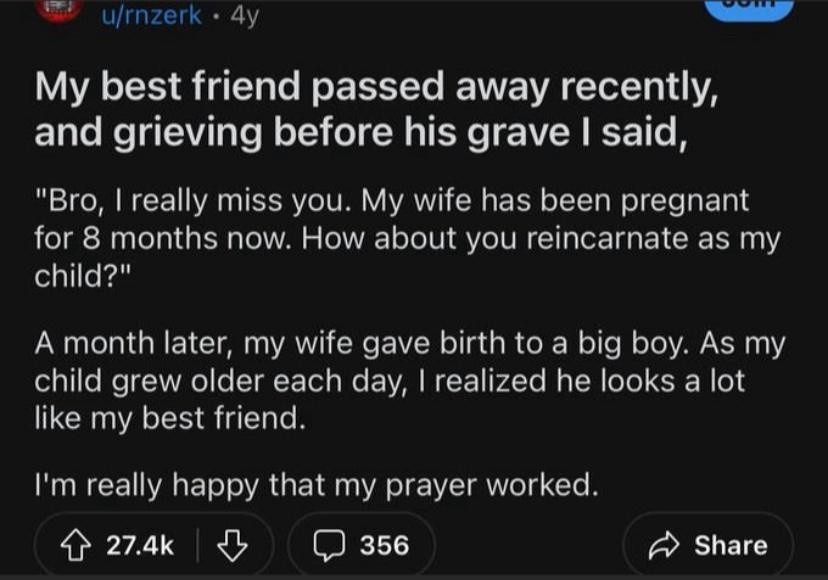Click the line "I'm really happy that my prayer worked."
The width and height of the screenshot is (828, 580).
316,485
